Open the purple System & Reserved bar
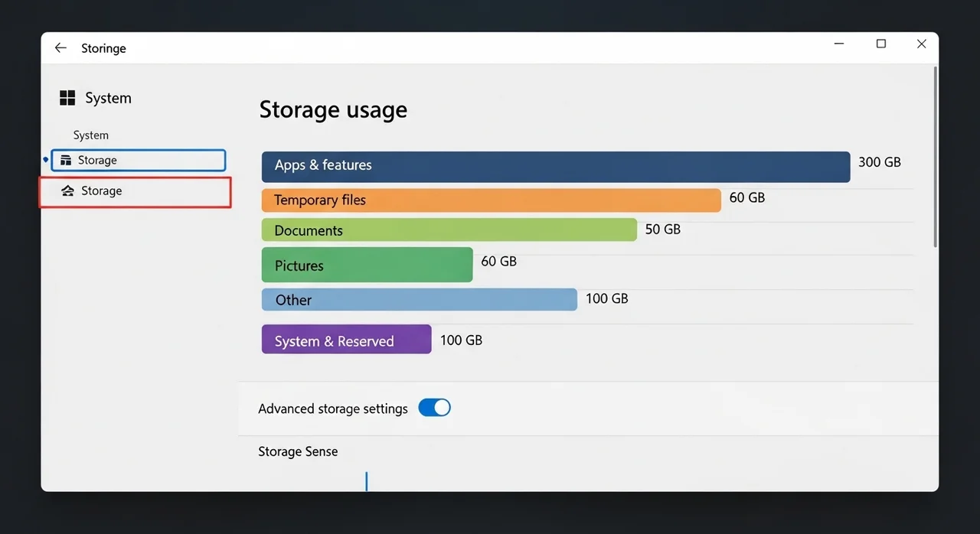The image size is (980, 534). pyautogui.click(x=346, y=340)
